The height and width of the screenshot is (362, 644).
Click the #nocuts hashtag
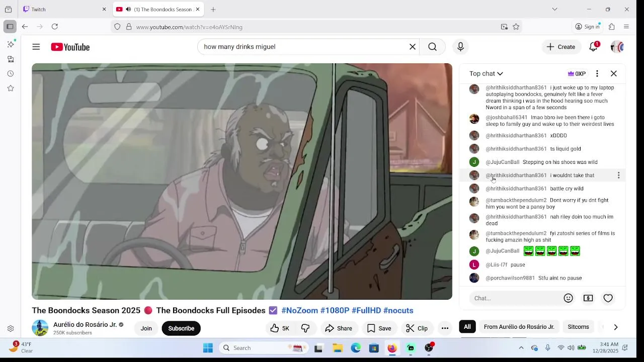[398, 311]
